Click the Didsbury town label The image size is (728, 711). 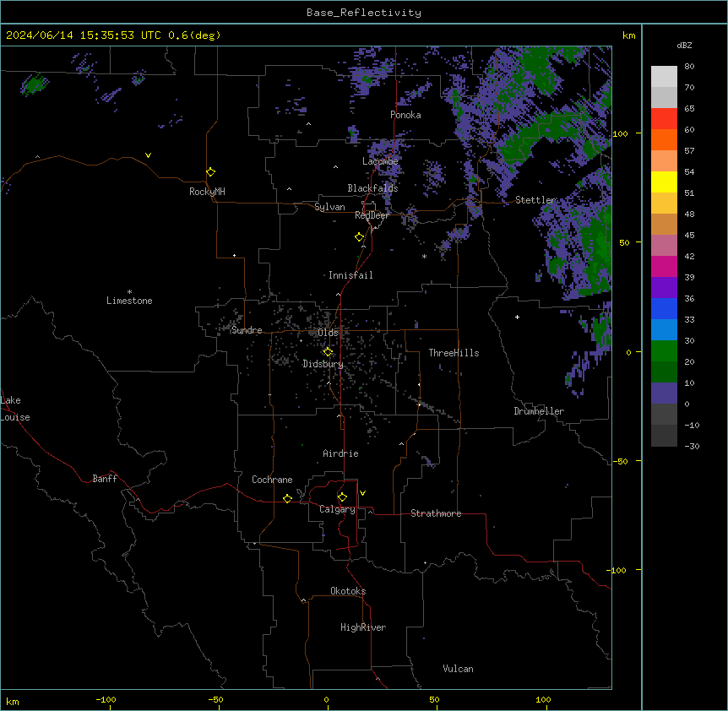click(323, 364)
